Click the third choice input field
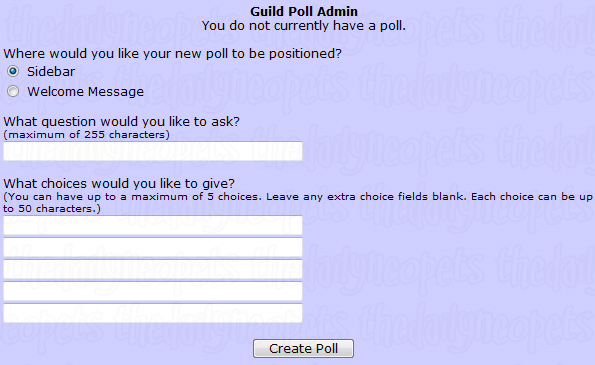 point(153,269)
